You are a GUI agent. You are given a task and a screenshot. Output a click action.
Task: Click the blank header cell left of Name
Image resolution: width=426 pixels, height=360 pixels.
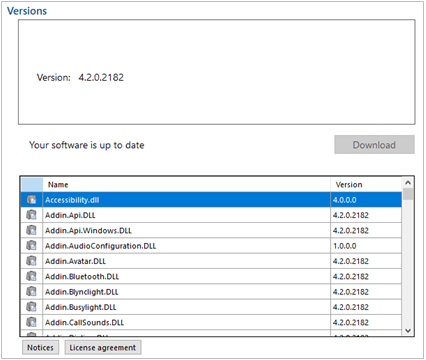[32, 184]
